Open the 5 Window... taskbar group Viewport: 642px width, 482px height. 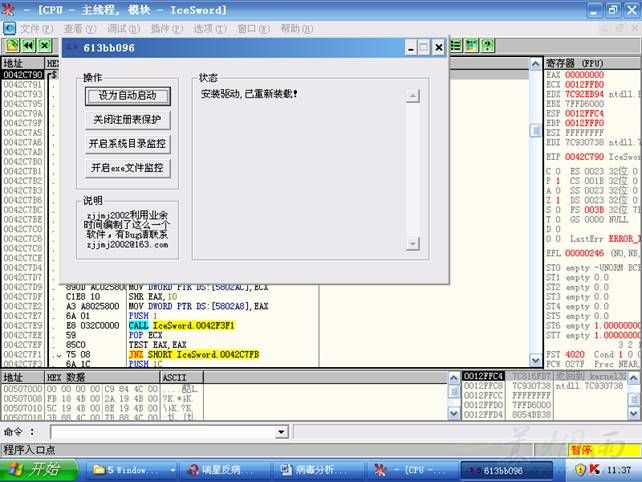click(133, 470)
